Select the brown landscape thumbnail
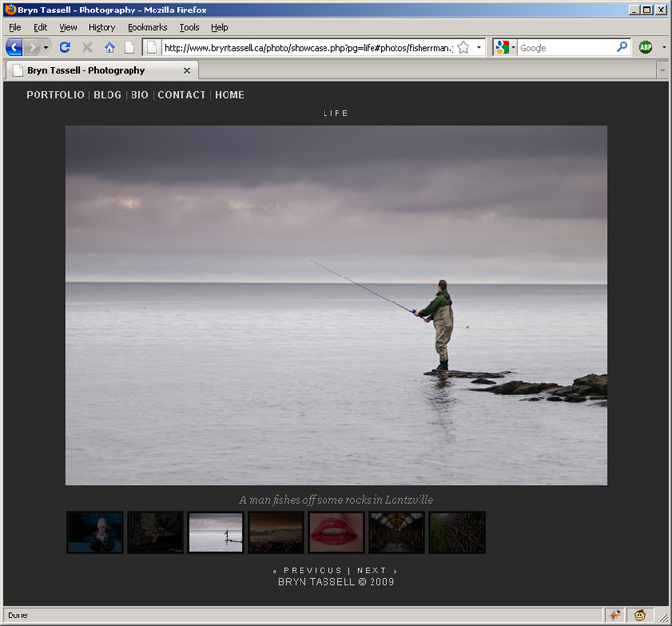 click(276, 532)
